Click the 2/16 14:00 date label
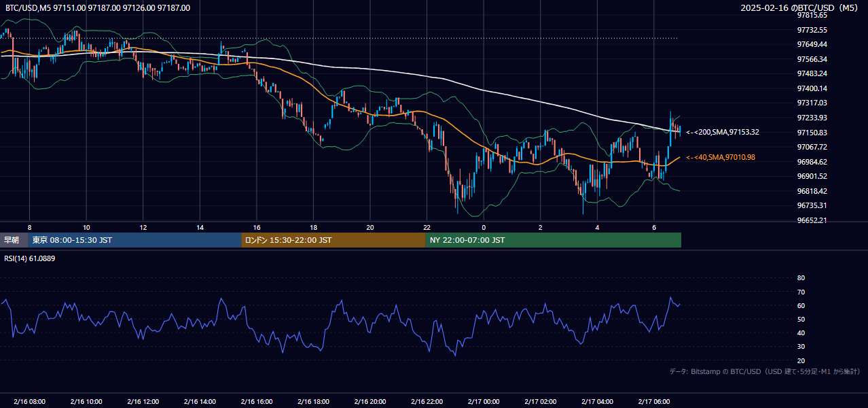The image size is (868, 408). tap(200, 402)
